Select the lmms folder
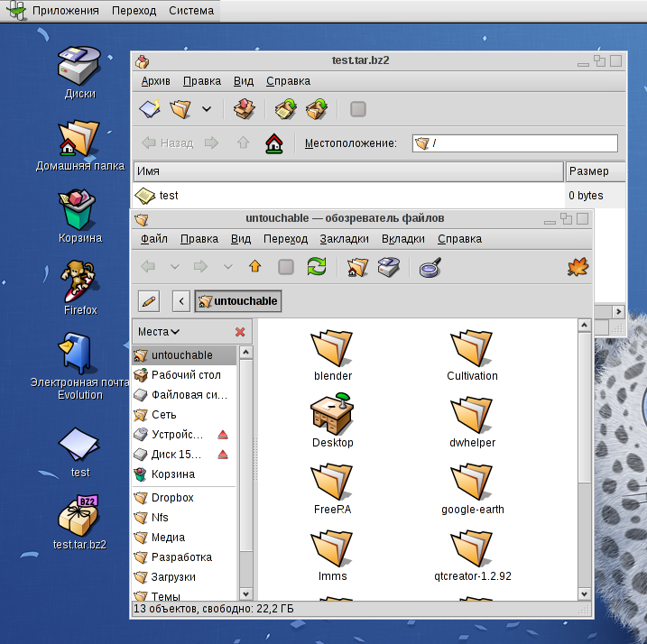Screen dimensions: 647x644 (x=332, y=556)
